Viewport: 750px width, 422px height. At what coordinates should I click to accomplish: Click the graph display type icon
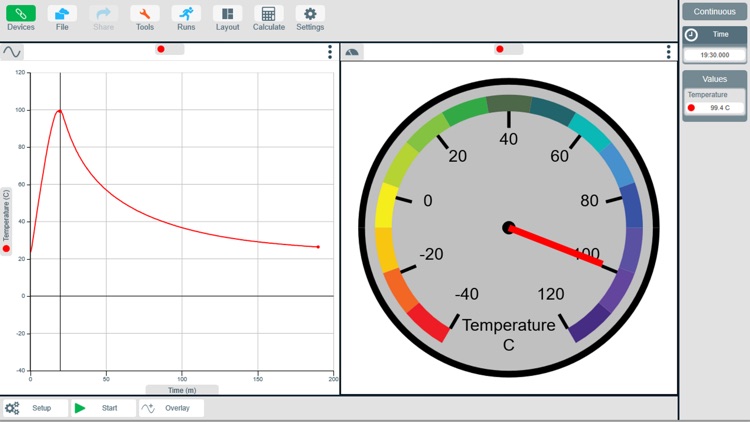tap(12, 51)
